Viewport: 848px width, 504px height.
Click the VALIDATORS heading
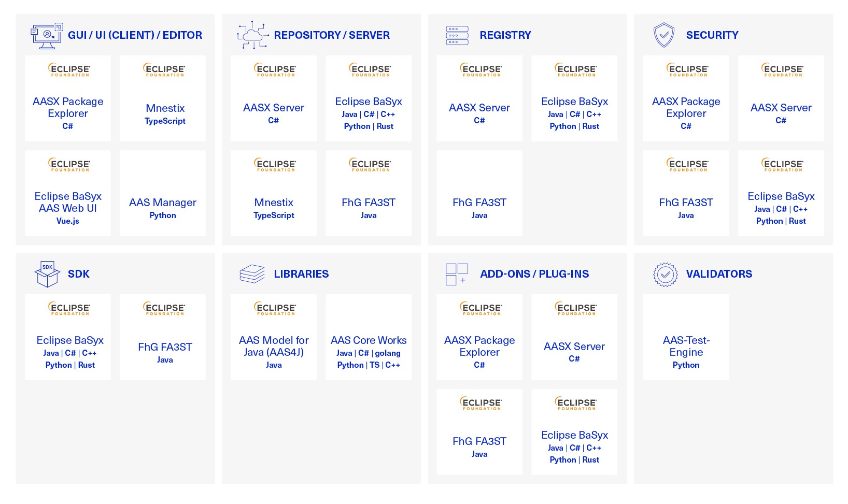[719, 274]
